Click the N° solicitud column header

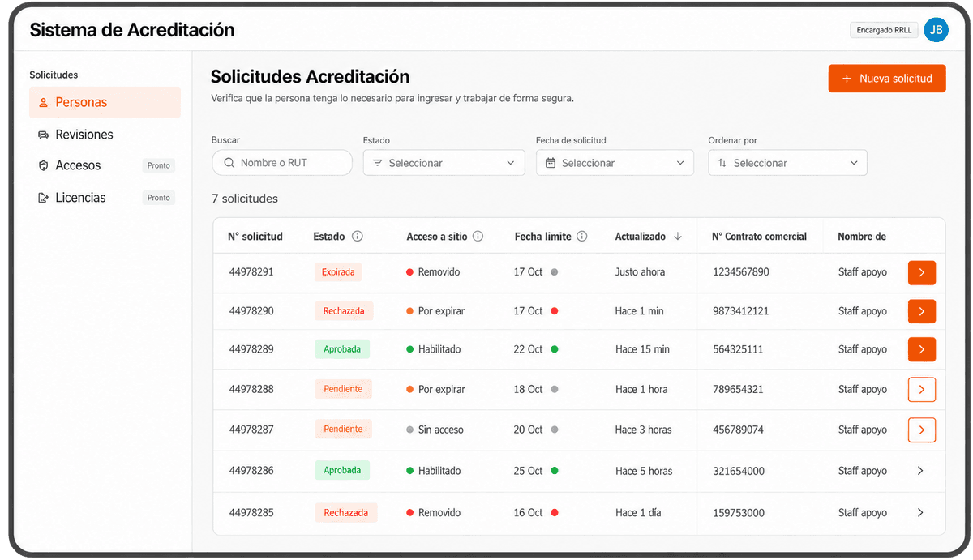[255, 237]
